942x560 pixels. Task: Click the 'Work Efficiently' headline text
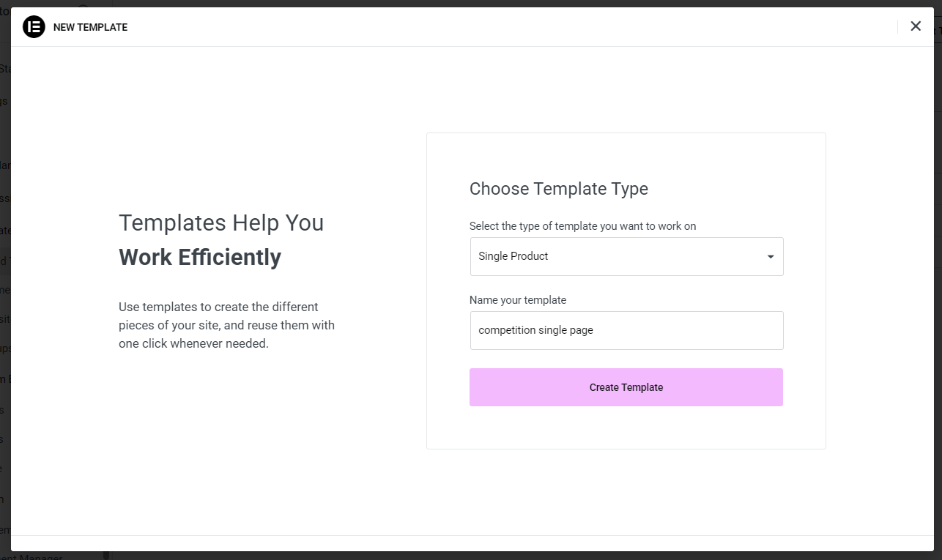[200, 257]
